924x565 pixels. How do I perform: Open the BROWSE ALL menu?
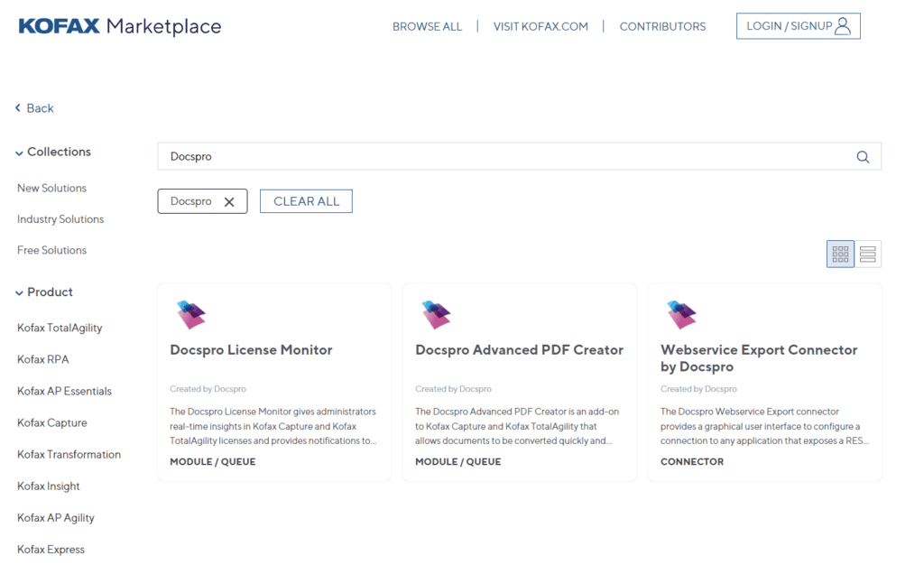coord(427,26)
